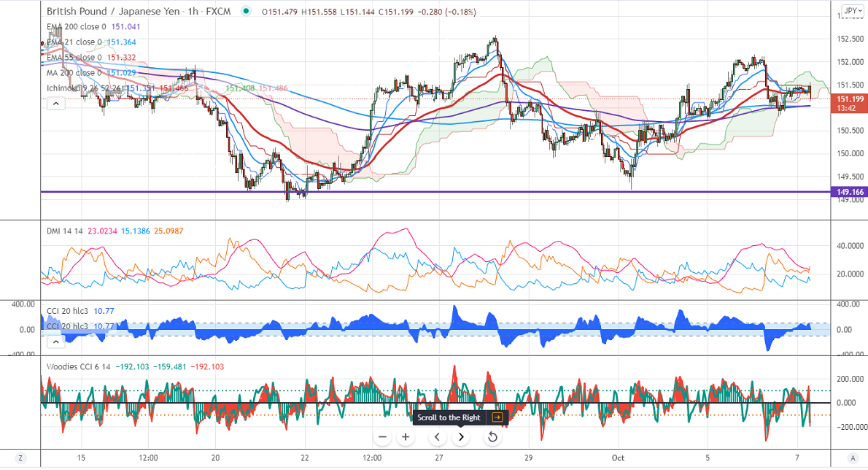This screenshot has height=470, width=868.
Task: Click Oct label on time axis
Action: pos(618,458)
